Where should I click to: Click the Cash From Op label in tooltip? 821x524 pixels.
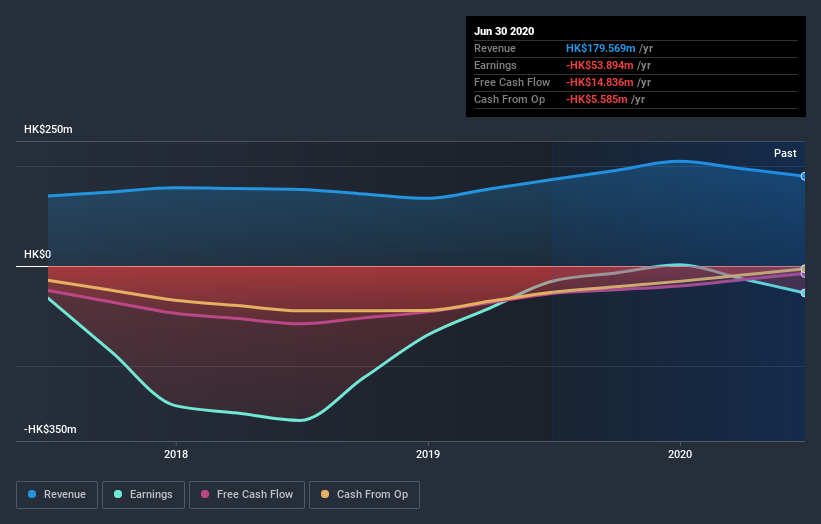click(x=509, y=99)
